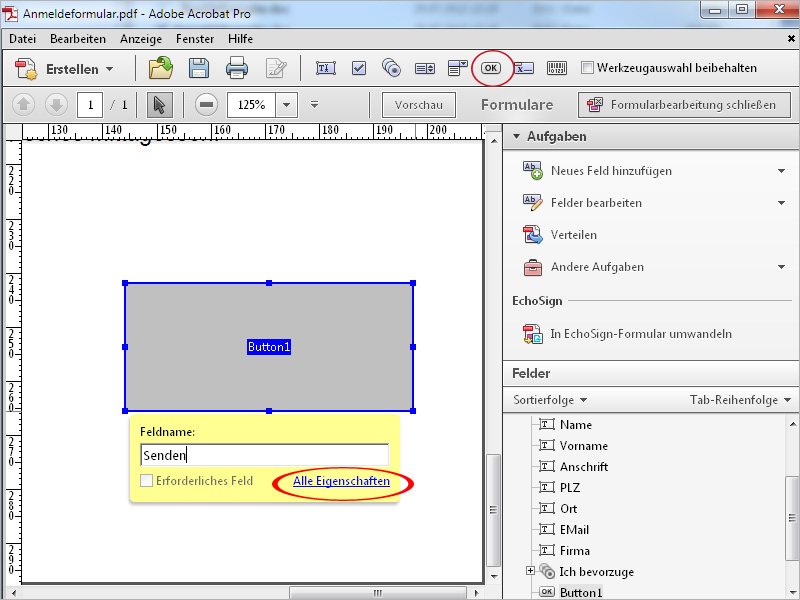Click the Open folder icon
The width and height of the screenshot is (800, 600).
click(161, 68)
